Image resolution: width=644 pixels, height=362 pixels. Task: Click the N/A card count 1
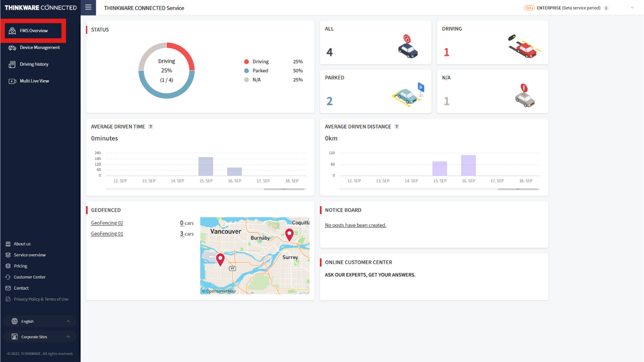tap(446, 101)
